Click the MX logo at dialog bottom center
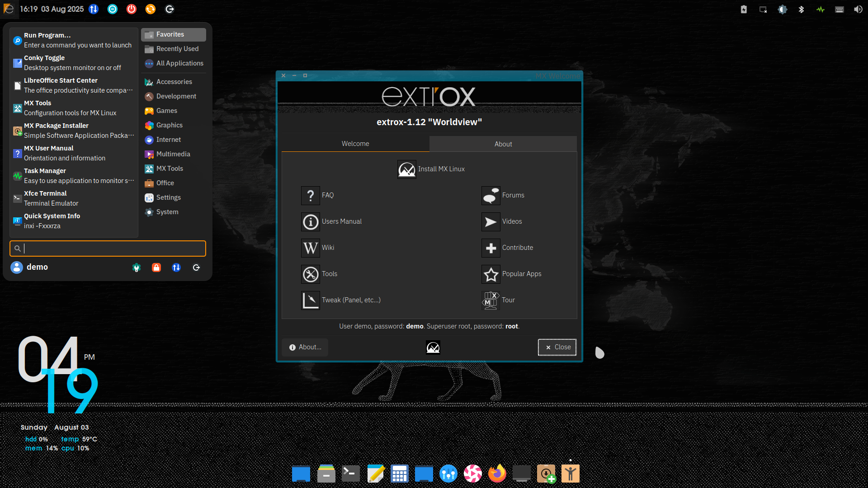Screen dimensions: 868x488 [433, 347]
